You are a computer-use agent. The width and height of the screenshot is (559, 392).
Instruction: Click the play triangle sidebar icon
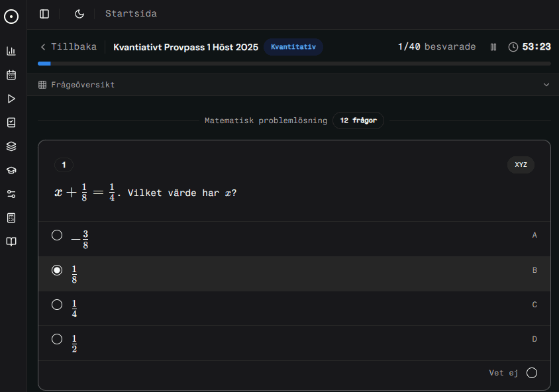point(11,99)
